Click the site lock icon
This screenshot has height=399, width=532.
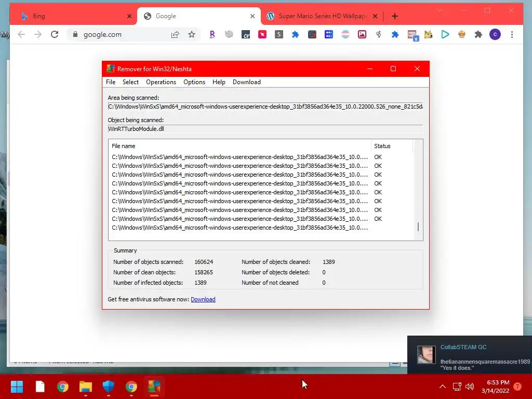[75, 34]
